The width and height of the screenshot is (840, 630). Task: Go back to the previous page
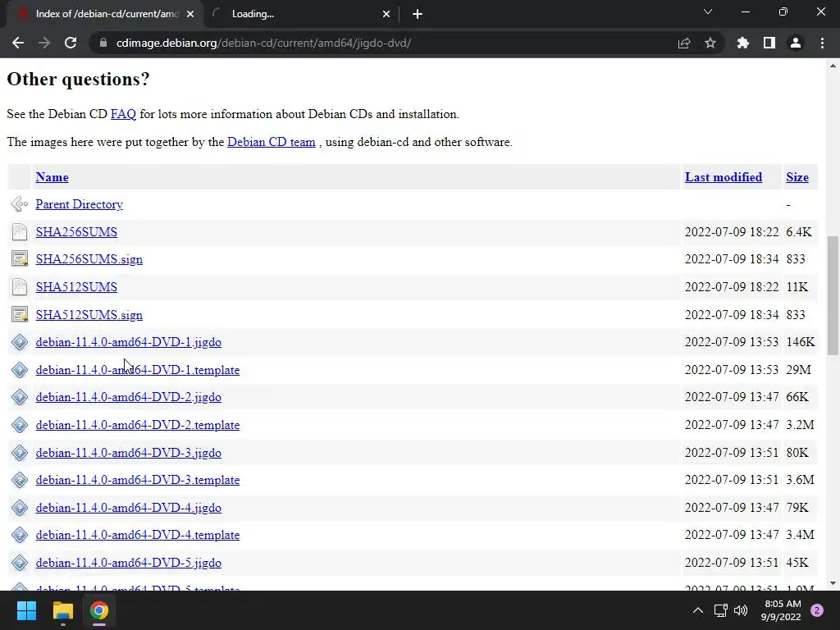pos(18,43)
